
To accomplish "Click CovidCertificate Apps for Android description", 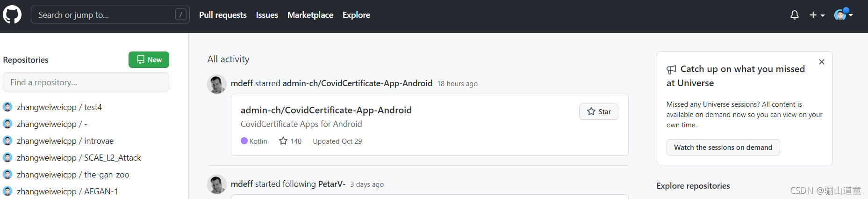I will click(301, 124).
